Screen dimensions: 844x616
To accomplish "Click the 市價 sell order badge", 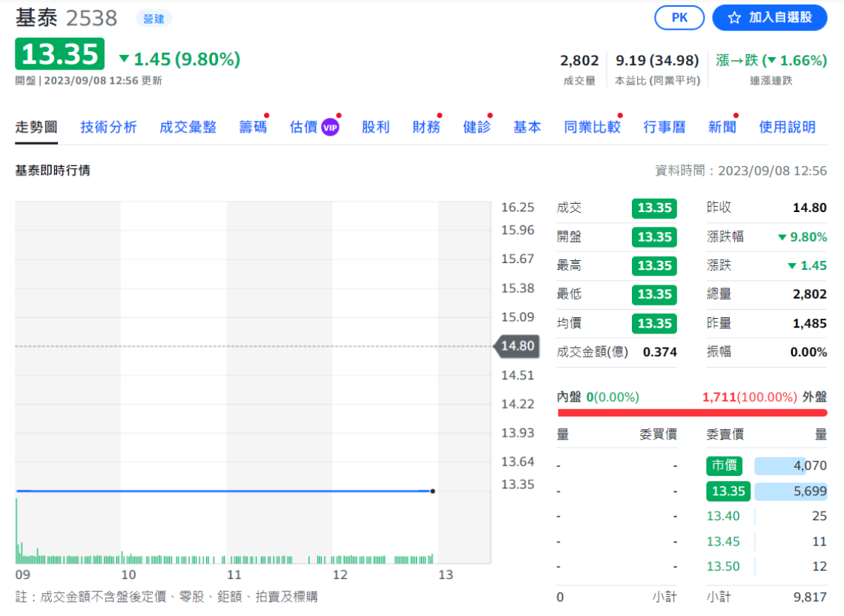I will (x=723, y=466).
